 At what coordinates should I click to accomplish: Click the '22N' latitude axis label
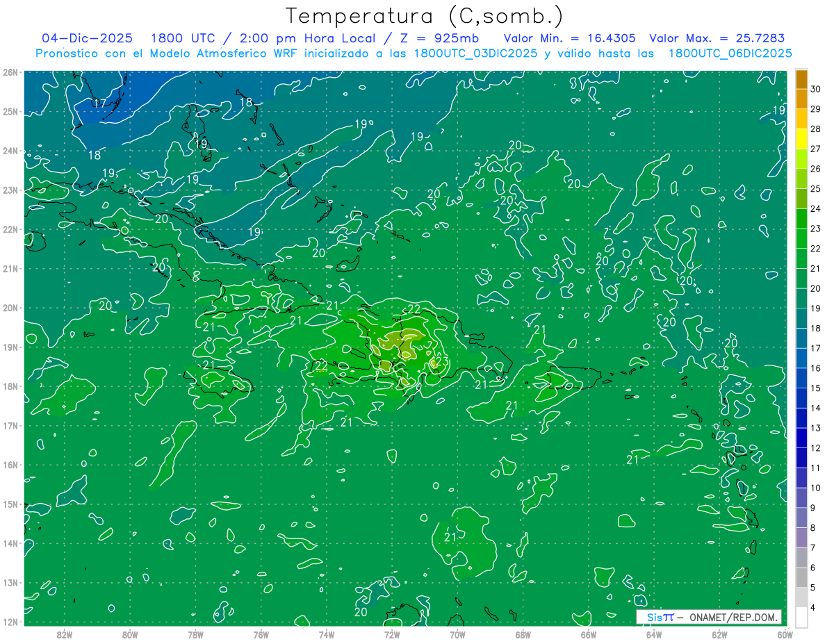10,229
